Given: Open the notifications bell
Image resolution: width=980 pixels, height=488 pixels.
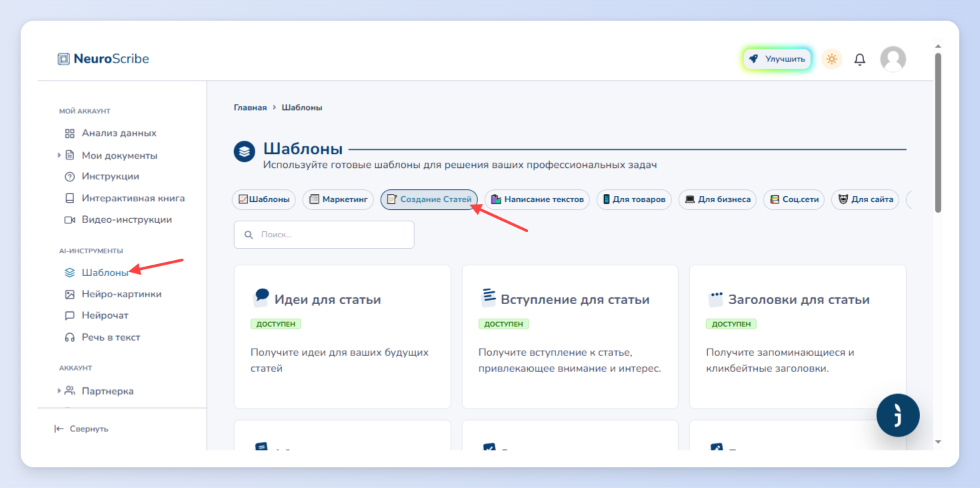Looking at the screenshot, I should point(860,59).
